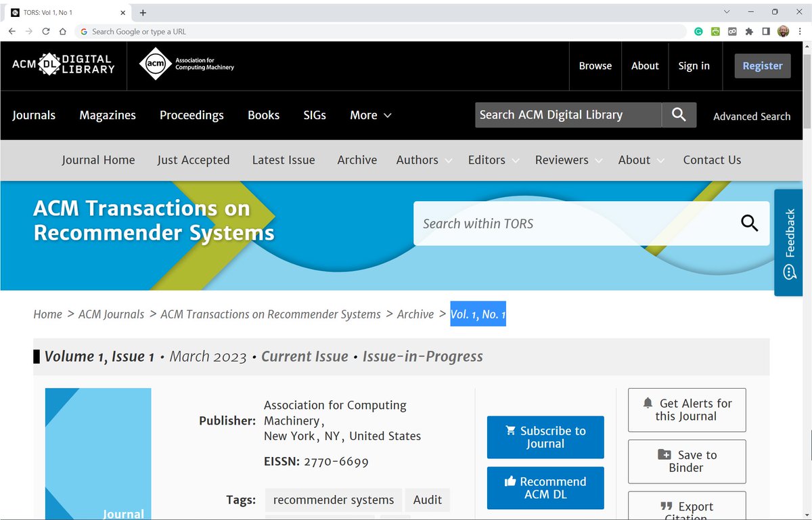
Task: Click the Register button
Action: coord(762,66)
